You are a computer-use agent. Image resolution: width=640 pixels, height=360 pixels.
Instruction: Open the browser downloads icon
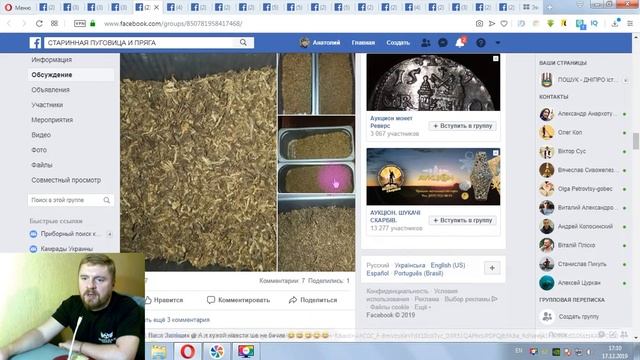pyautogui.click(x=615, y=23)
